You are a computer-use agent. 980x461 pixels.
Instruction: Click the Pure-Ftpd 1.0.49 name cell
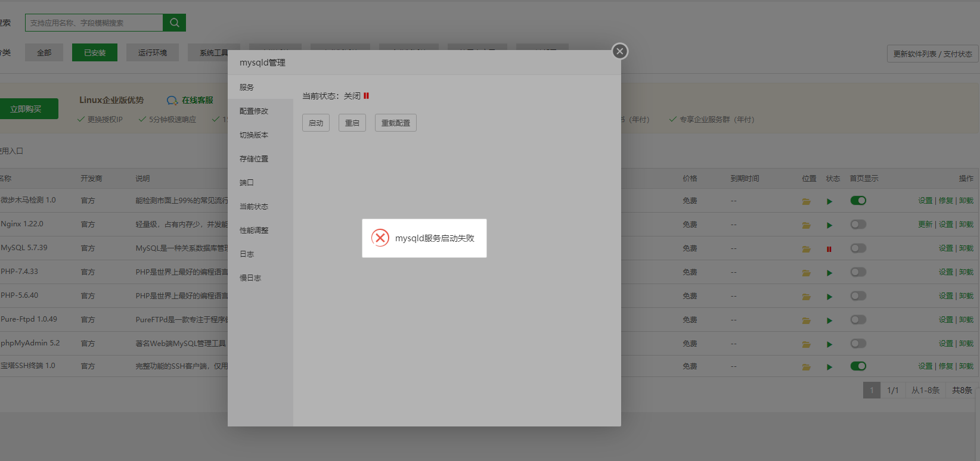tap(29, 319)
